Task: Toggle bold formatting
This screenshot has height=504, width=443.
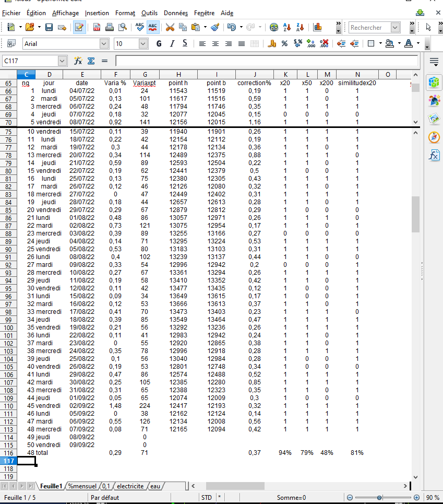Action: pyautogui.click(x=159, y=44)
